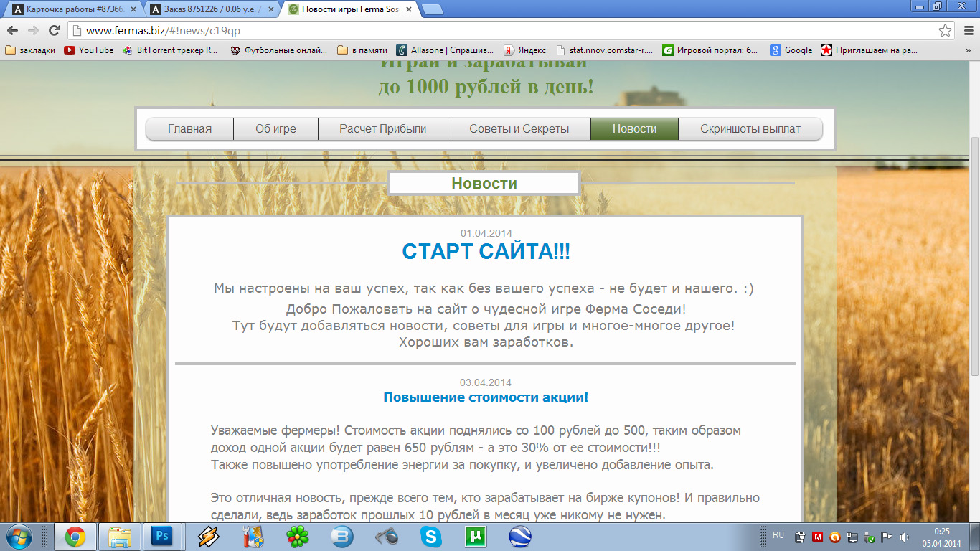The image size is (980, 551).
Task: Open the Игровой портал bookmark
Action: point(710,50)
